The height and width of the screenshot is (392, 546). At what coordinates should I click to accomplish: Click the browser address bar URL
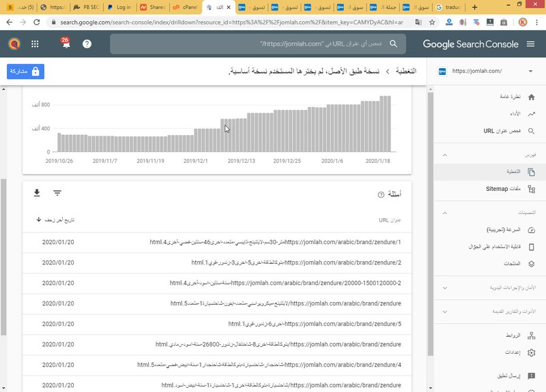(231, 22)
